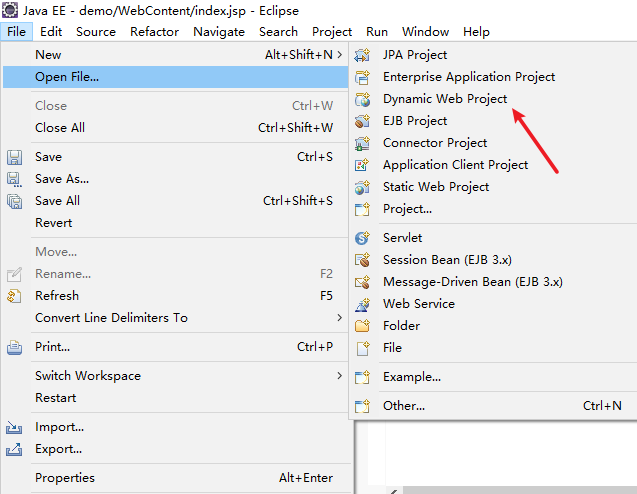The height and width of the screenshot is (494, 637).
Task: Click the Dynamic Web Project globe icon
Action: pyautogui.click(x=362, y=99)
